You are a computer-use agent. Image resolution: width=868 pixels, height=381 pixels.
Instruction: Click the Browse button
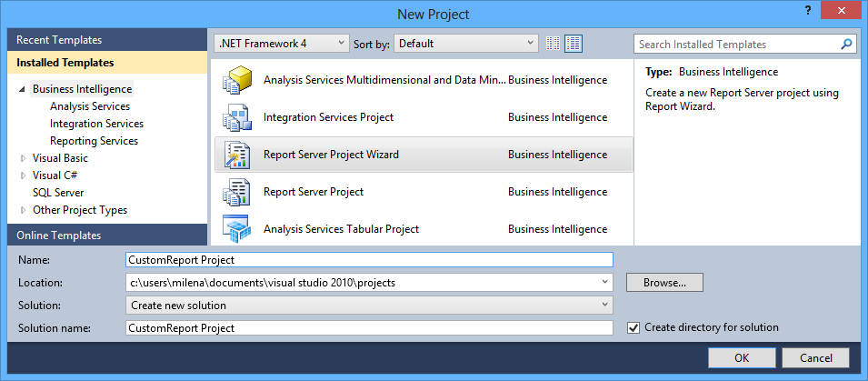(x=663, y=283)
